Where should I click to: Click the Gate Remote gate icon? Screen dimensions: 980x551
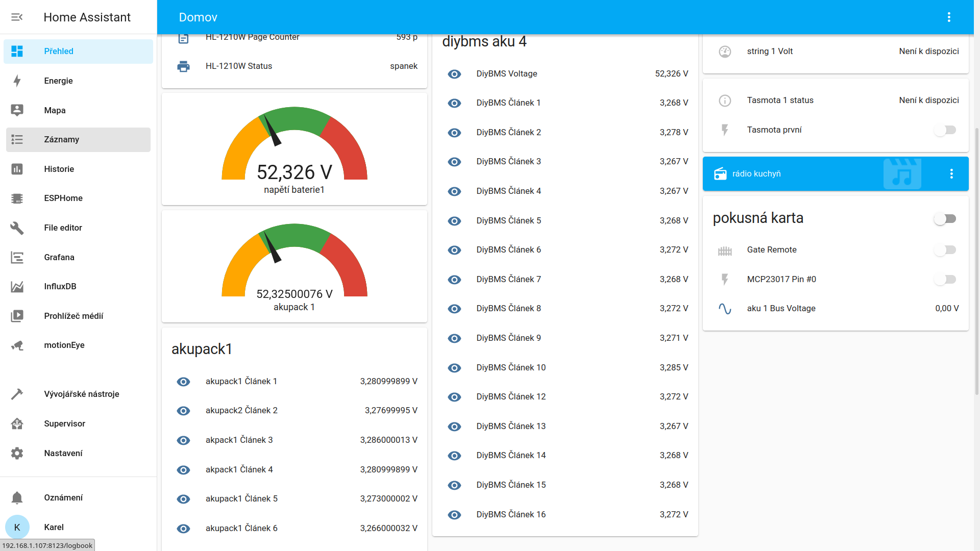725,250
